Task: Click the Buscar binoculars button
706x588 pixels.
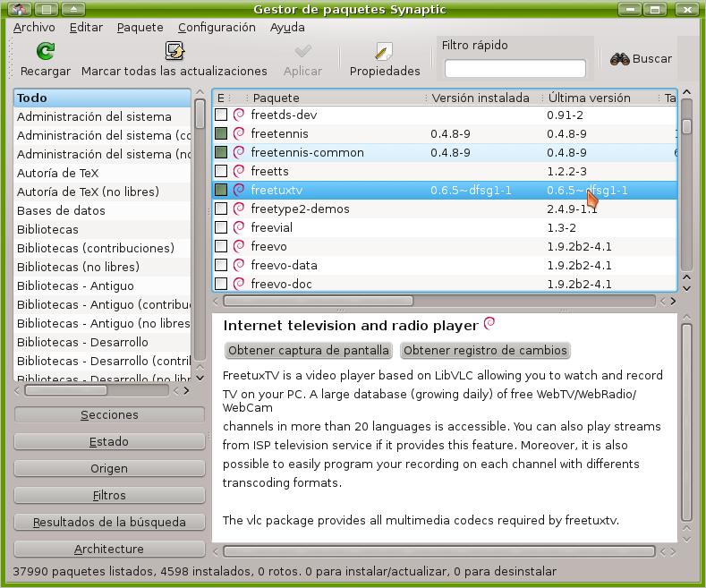Action: 641,59
